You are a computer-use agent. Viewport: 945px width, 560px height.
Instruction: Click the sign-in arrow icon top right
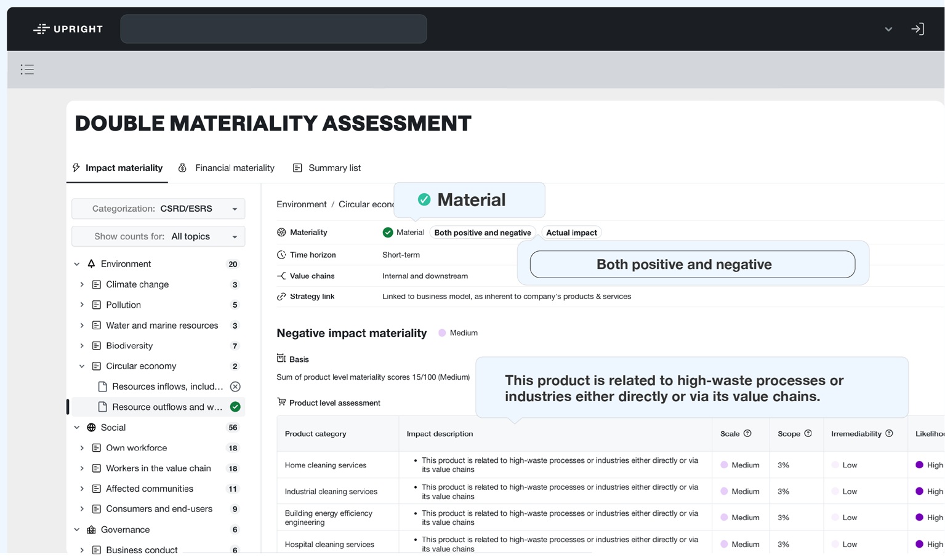coord(917,28)
